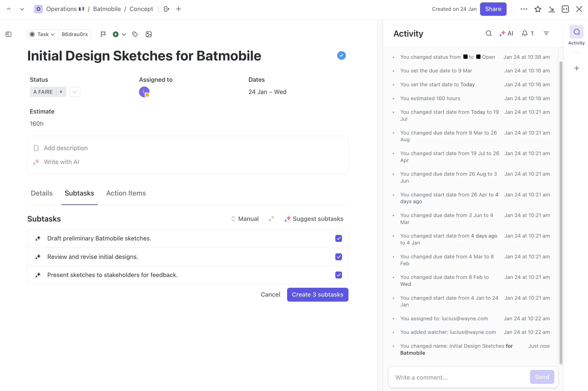Open AI in the Activity panel
The image size is (588, 391).
coord(506,33)
